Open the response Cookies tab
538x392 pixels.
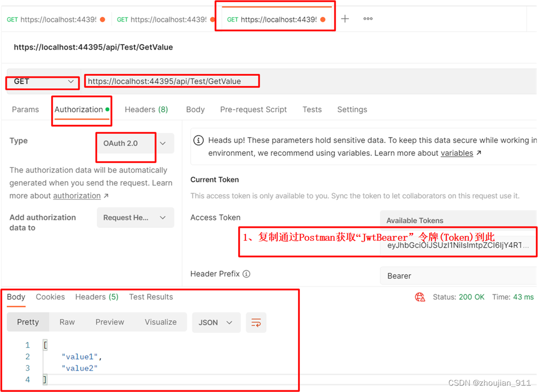pos(50,297)
